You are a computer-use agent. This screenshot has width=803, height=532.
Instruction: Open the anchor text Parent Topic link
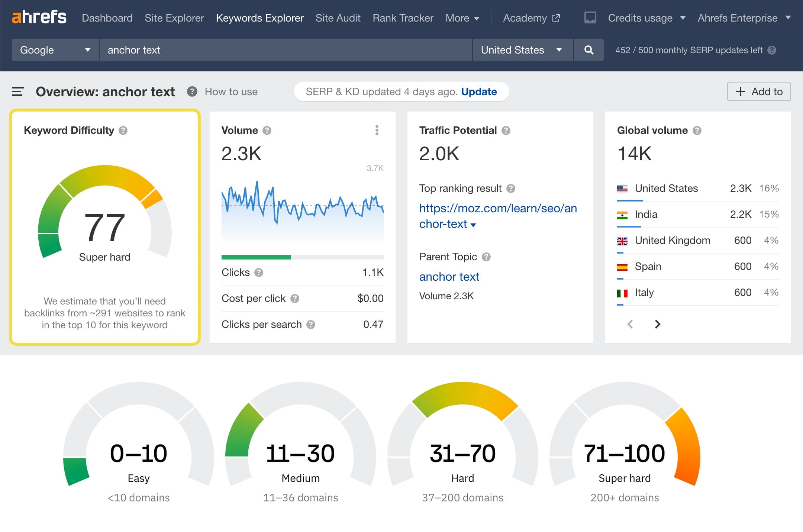(449, 276)
